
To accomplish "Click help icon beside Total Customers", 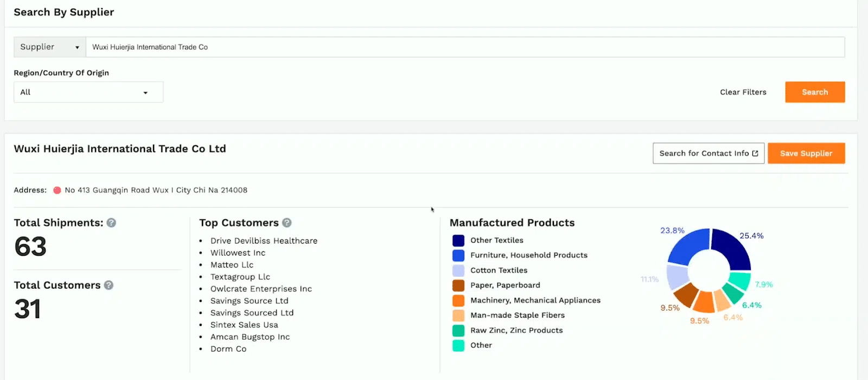I will pyautogui.click(x=108, y=285).
